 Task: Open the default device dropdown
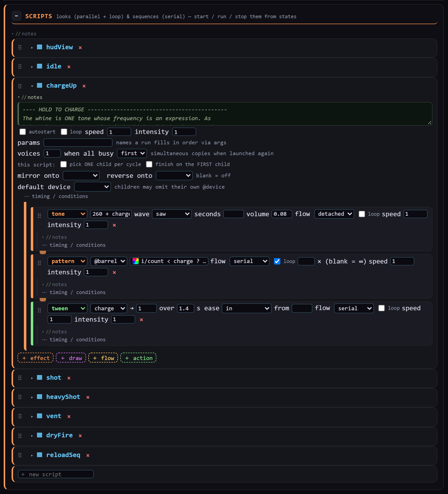tap(93, 187)
